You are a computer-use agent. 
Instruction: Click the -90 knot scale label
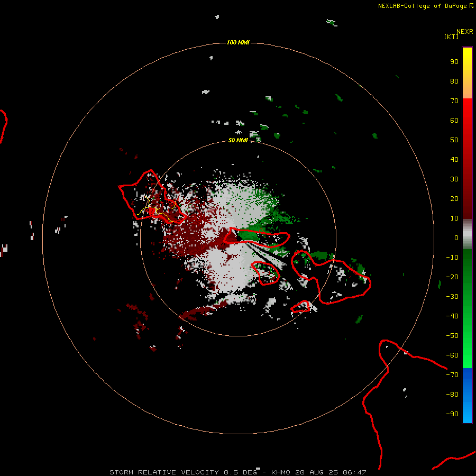[452, 414]
